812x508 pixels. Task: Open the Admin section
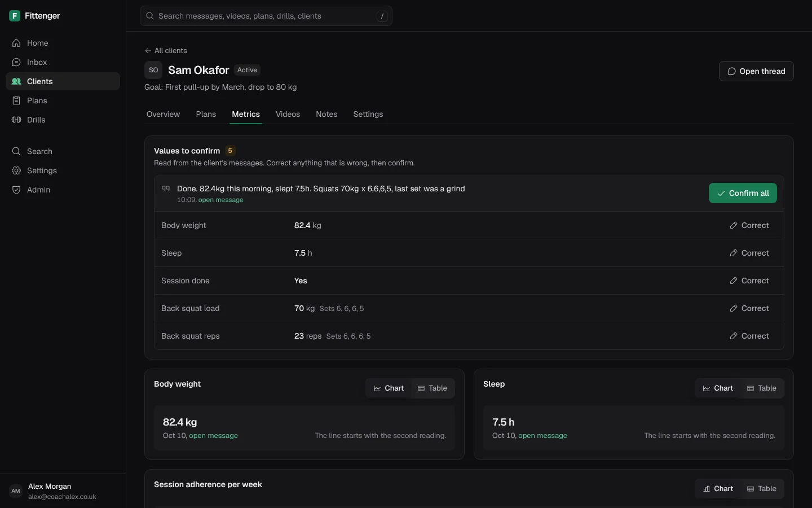63,190
